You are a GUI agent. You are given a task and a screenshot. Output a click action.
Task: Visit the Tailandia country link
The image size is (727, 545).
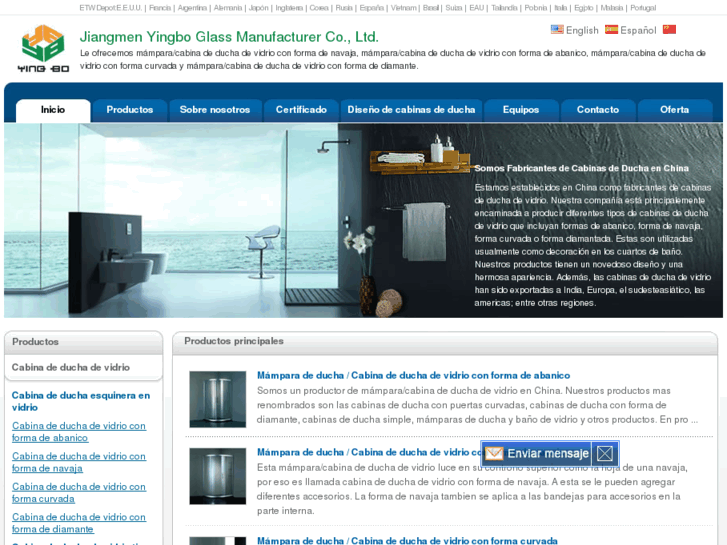pos(504,8)
